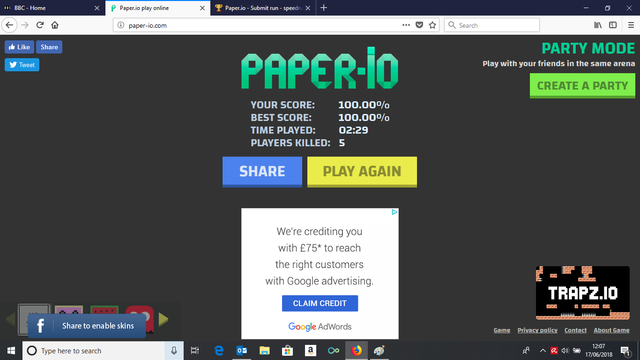Open the People icon in system tray
Screen dimensions: 640x360
tap(526, 351)
